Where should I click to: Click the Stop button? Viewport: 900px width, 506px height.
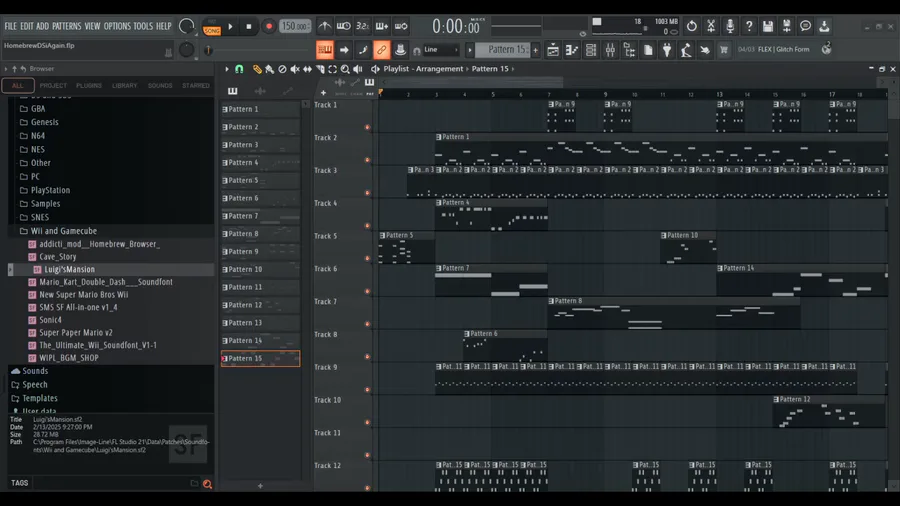(x=249, y=26)
